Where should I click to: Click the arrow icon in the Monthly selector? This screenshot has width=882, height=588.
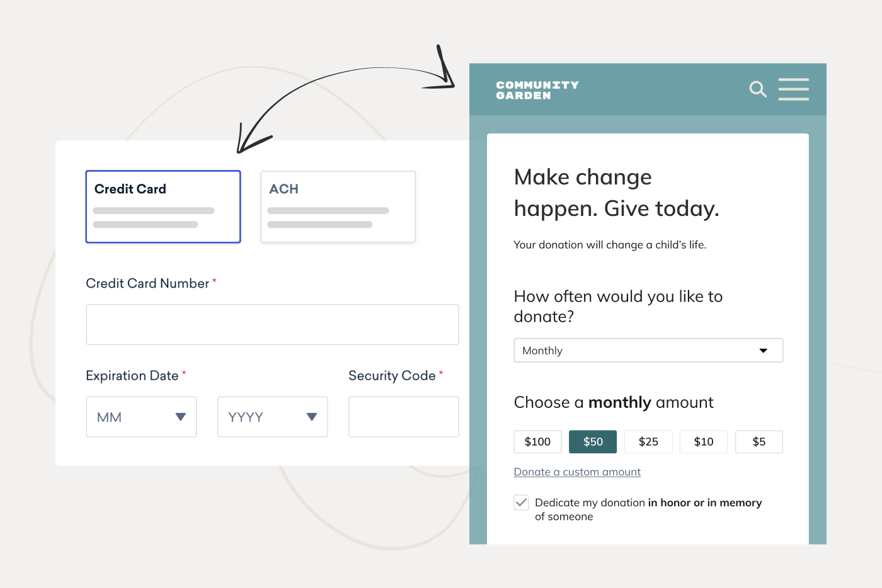[x=764, y=351]
